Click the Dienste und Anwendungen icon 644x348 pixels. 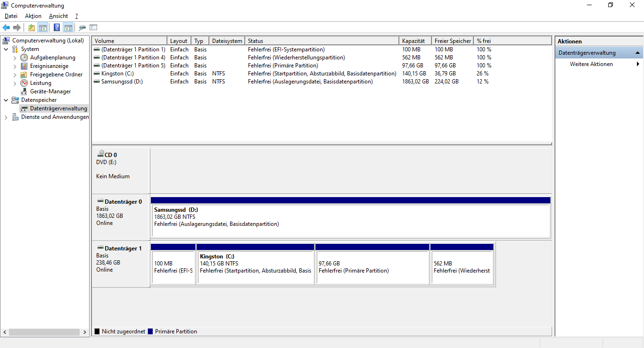tap(15, 117)
